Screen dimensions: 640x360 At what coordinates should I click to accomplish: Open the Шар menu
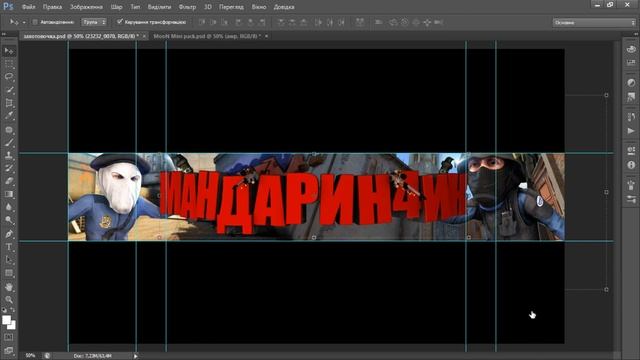click(116, 7)
